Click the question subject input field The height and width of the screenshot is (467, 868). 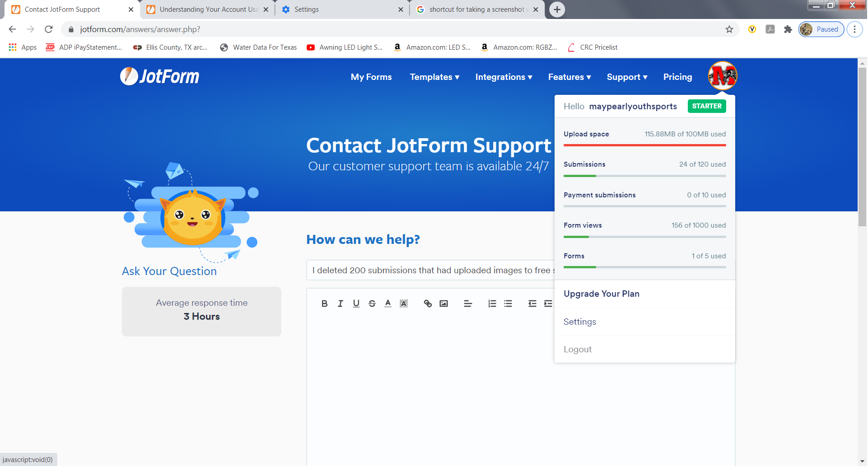click(430, 271)
